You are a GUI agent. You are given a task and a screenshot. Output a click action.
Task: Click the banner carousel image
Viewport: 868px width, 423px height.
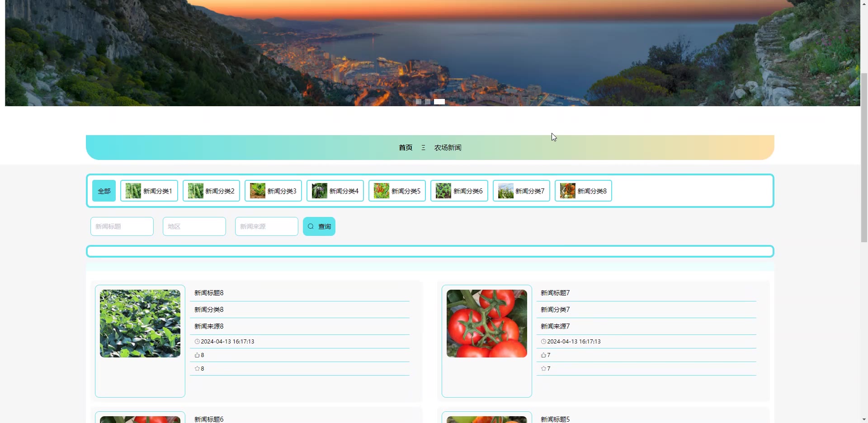433,53
